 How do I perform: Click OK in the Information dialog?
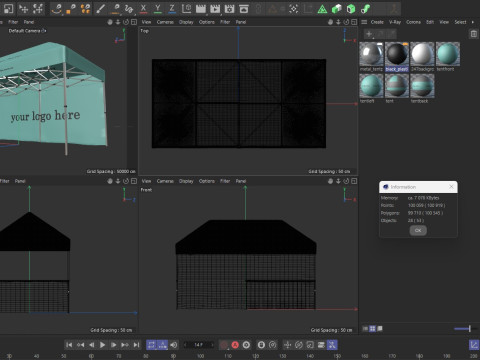pos(418,230)
